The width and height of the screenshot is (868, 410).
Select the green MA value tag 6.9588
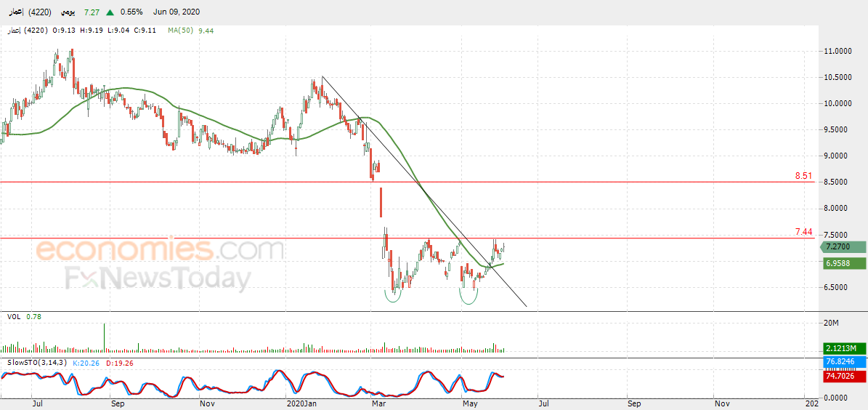(x=843, y=264)
